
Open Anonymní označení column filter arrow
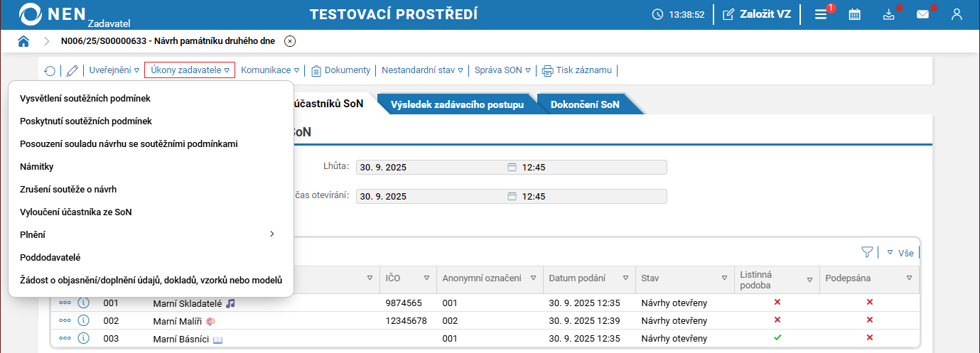[533, 278]
